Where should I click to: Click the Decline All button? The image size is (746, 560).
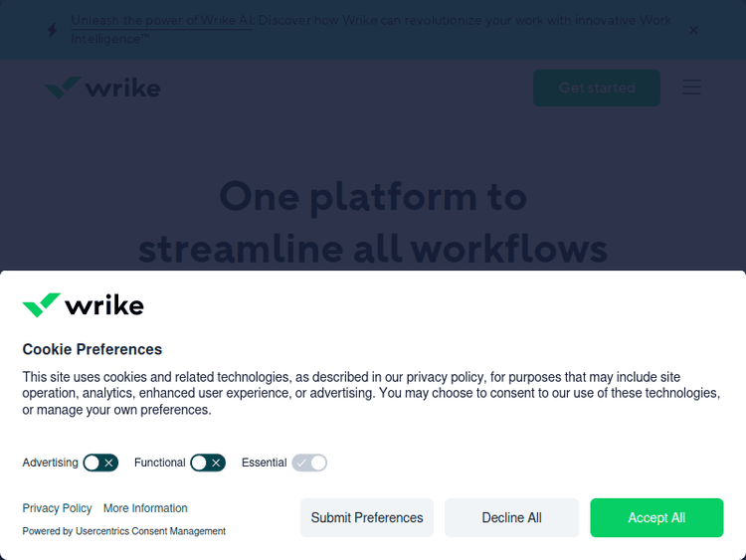pos(511,517)
